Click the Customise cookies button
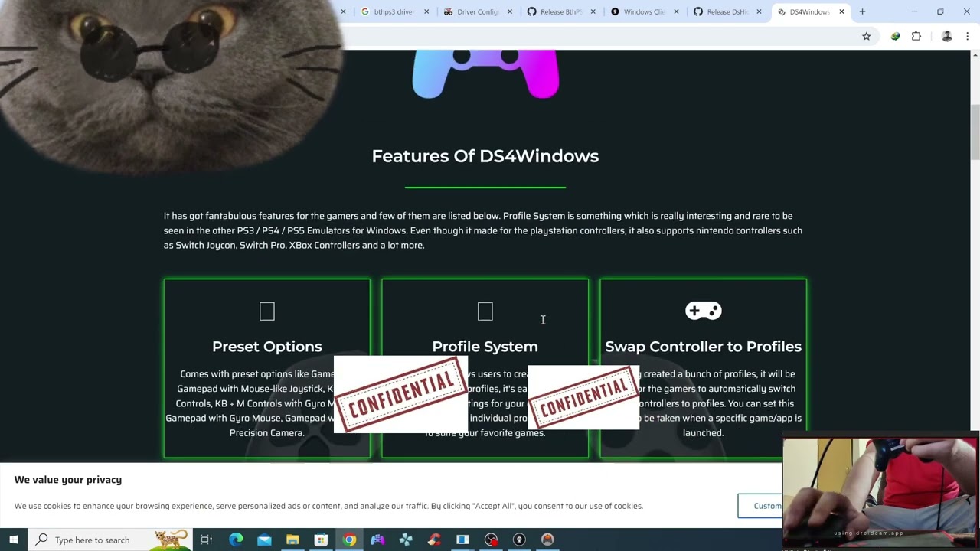Image resolution: width=980 pixels, height=551 pixels. tap(760, 506)
